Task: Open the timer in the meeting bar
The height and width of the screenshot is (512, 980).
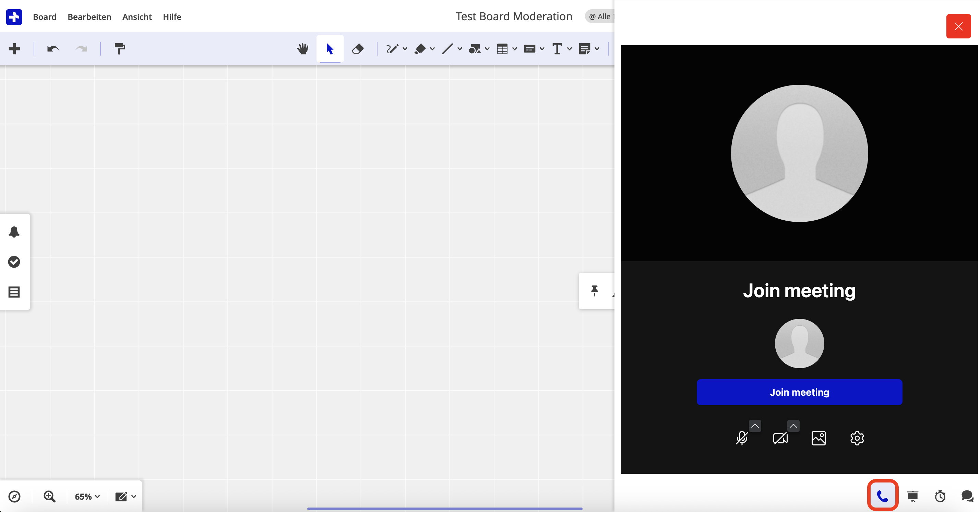Action: (940, 496)
